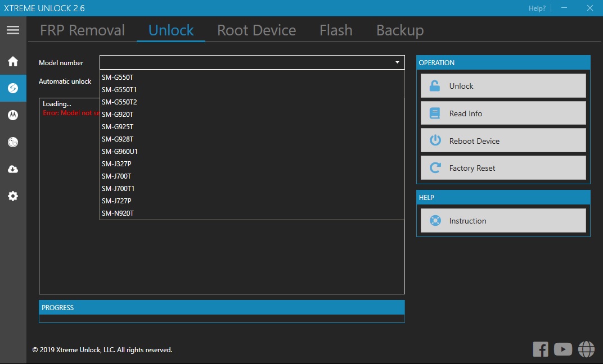Viewport: 603px width, 364px height.
Task: Select the Motorola sidebar icon
Action: click(13, 115)
